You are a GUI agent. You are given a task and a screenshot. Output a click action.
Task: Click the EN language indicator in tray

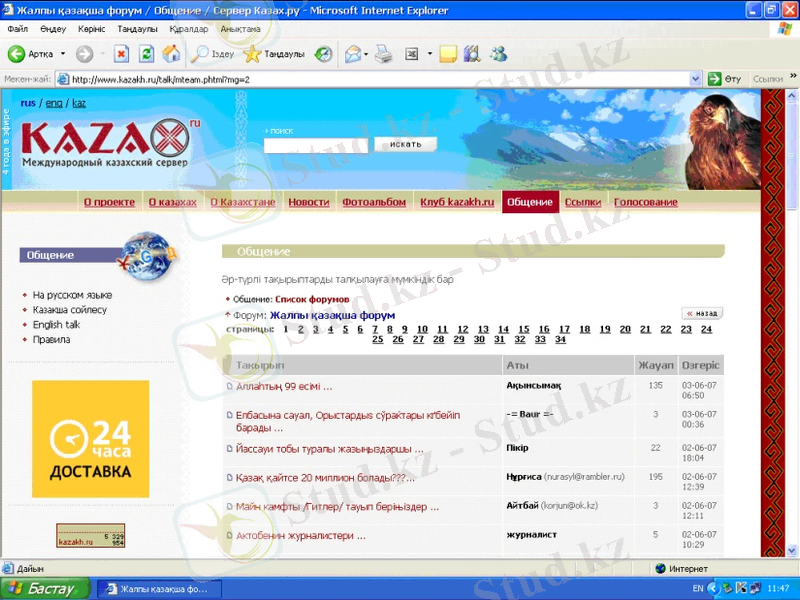tap(698, 589)
